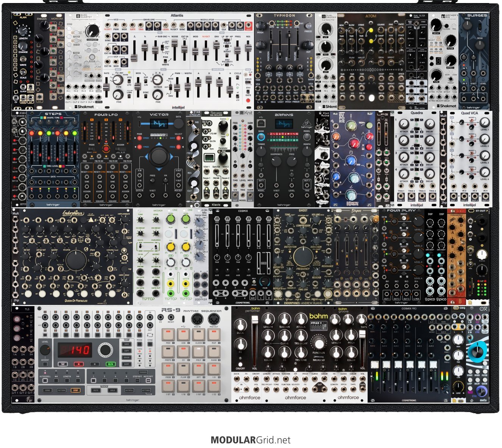Select RS-9 PATTERN mode button
Screen dimensions: 502x448
click(62, 390)
